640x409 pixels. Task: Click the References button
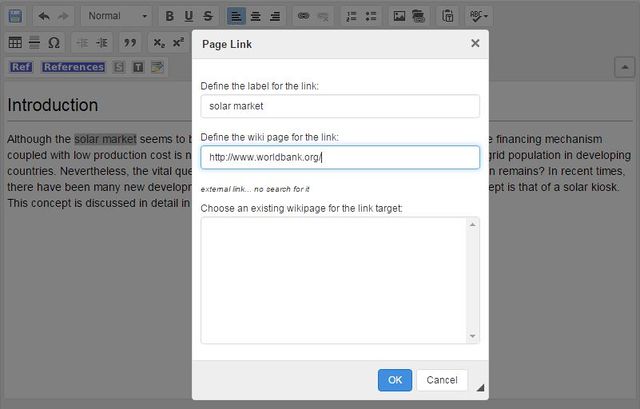point(73,67)
